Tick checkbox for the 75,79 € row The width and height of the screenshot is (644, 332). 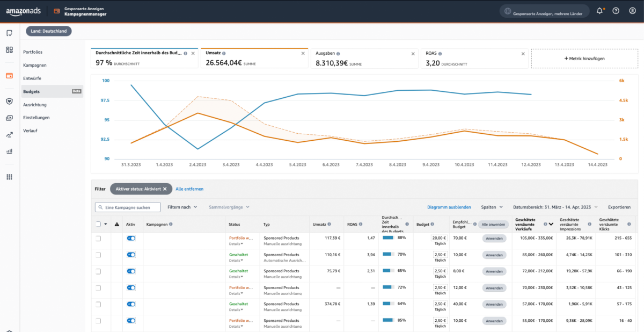pos(98,271)
